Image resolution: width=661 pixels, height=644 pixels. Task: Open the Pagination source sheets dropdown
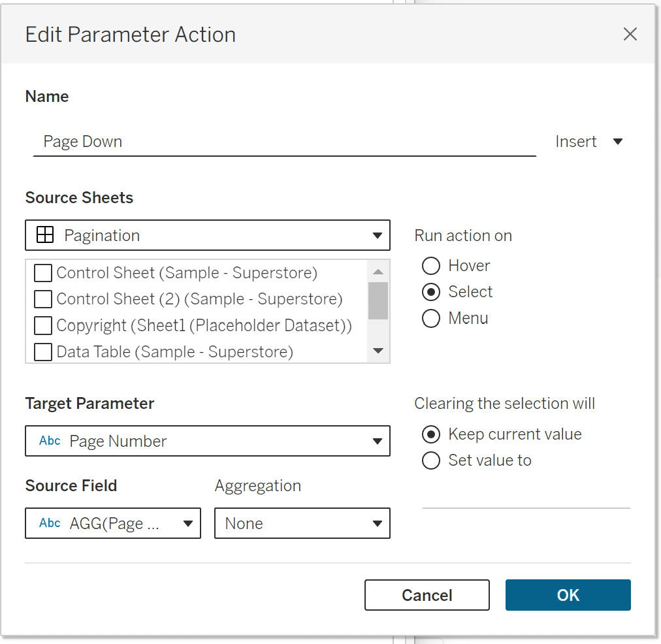[208, 235]
